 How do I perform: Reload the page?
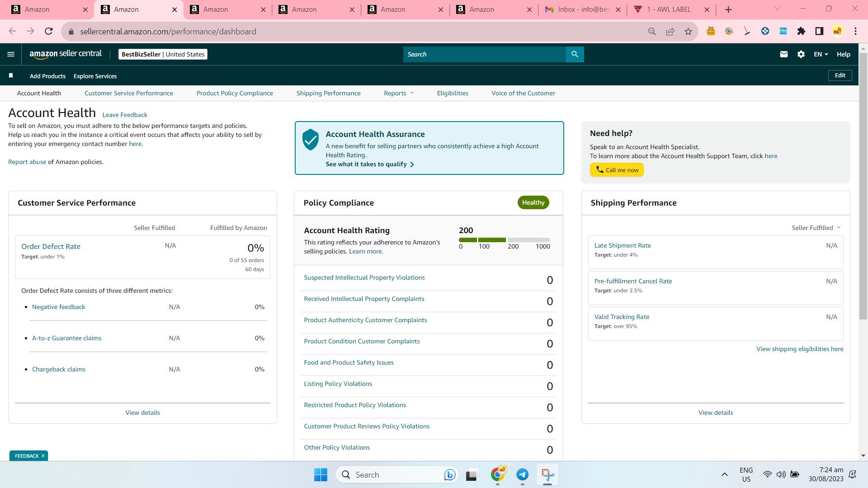[x=48, y=31]
